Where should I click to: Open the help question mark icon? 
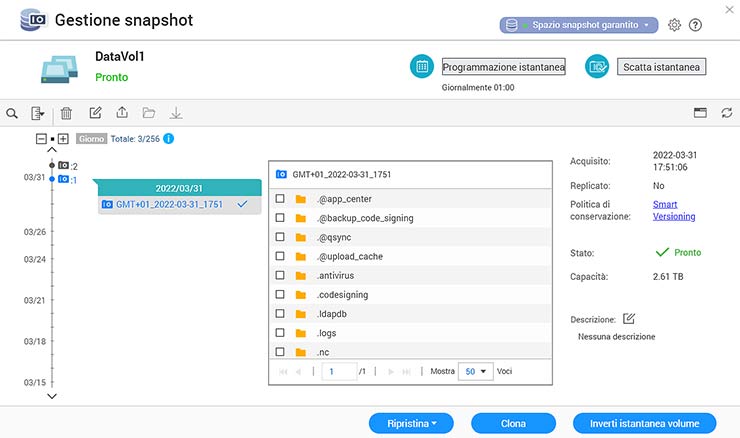[696, 25]
